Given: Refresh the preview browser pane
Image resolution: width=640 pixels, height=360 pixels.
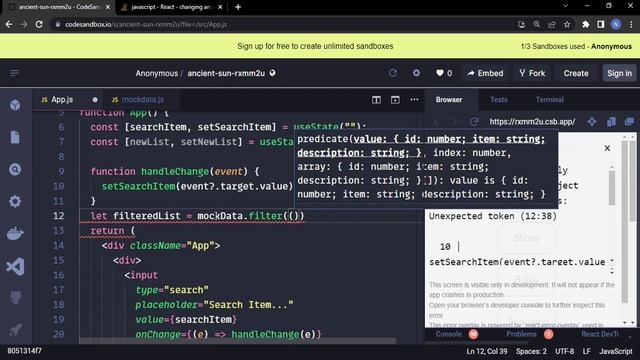Looking at the screenshot, I should [x=474, y=122].
